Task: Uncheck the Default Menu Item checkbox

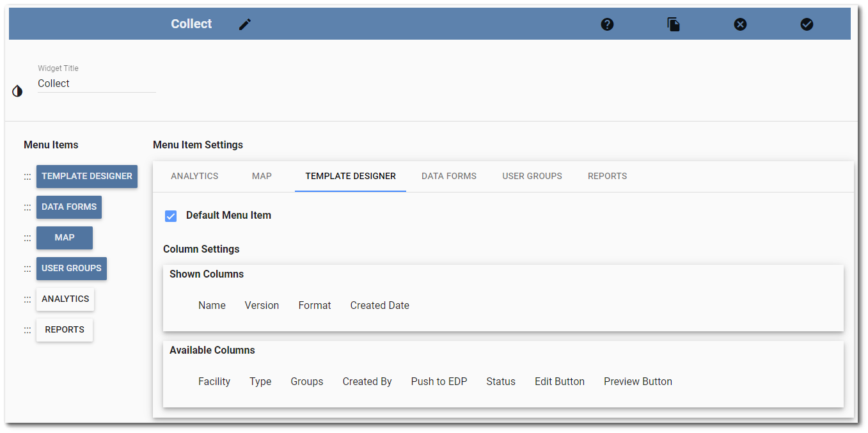Action: [x=171, y=216]
